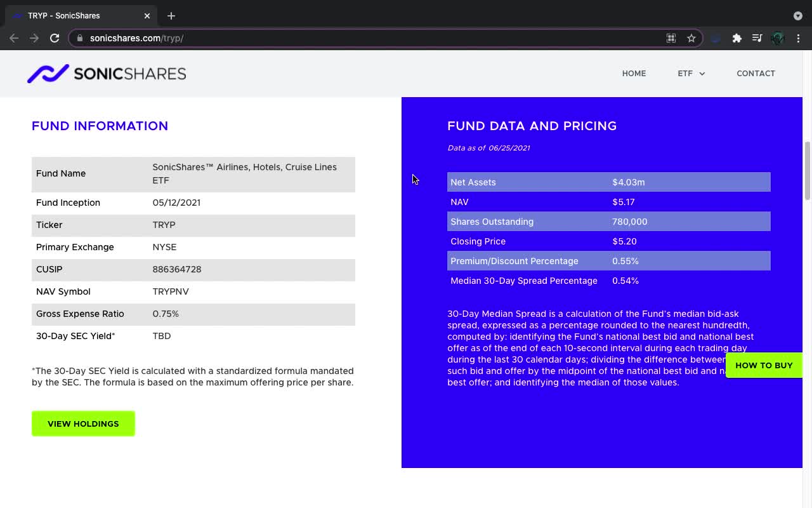
Task: Click the tab search arrow at top right
Action: pyautogui.click(x=798, y=16)
